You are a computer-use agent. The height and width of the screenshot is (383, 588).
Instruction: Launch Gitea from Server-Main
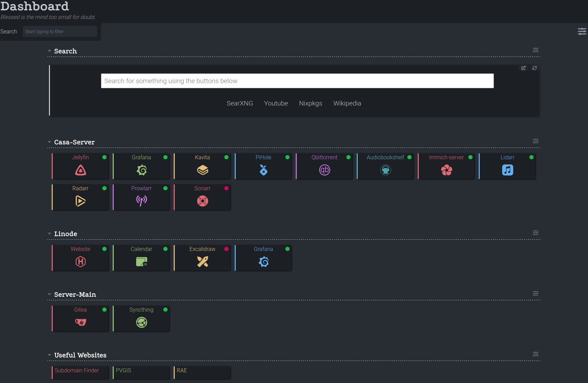80,322
